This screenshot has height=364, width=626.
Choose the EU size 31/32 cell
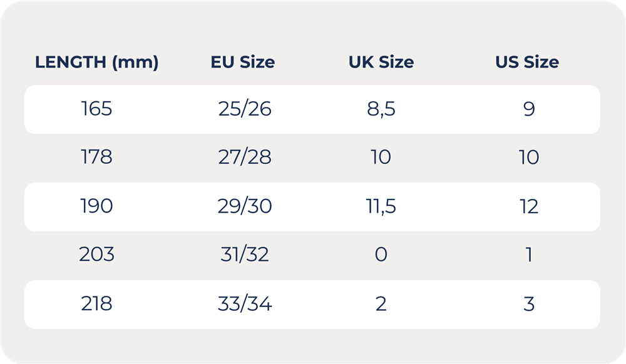pyautogui.click(x=245, y=255)
